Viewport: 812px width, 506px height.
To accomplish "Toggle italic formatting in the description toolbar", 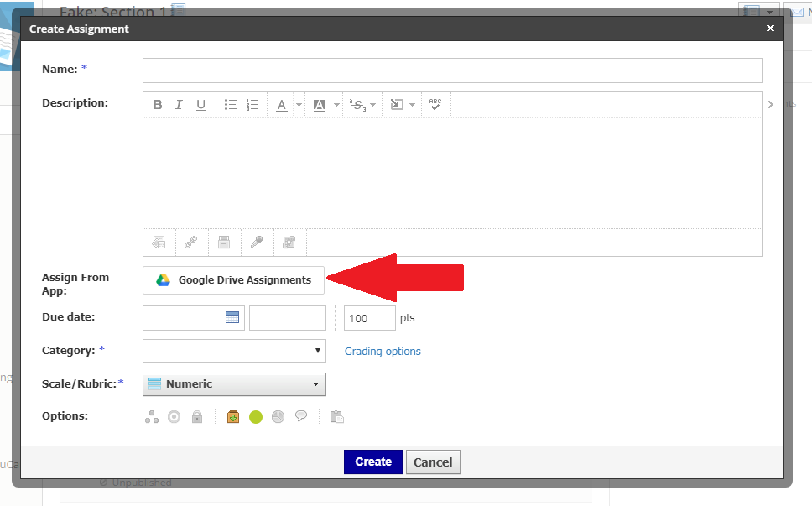I will click(179, 105).
